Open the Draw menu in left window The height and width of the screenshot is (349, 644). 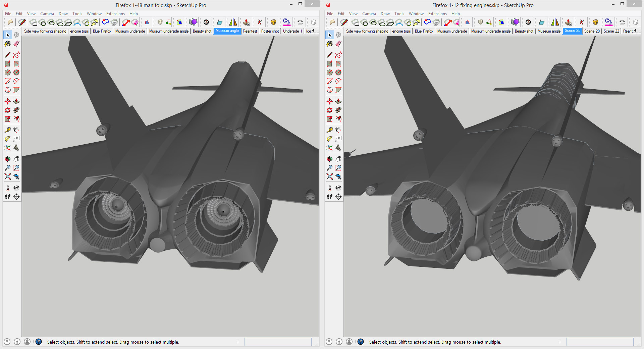pos(63,14)
